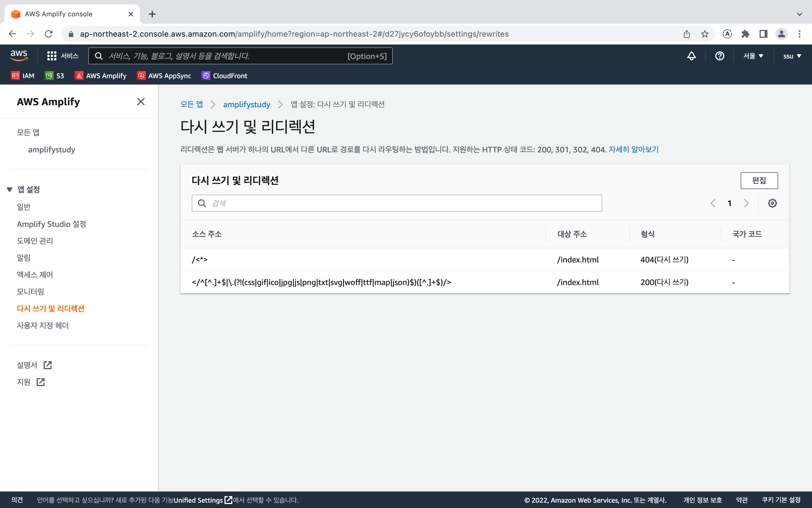Reload the browser page
The image size is (812, 508).
(x=49, y=34)
